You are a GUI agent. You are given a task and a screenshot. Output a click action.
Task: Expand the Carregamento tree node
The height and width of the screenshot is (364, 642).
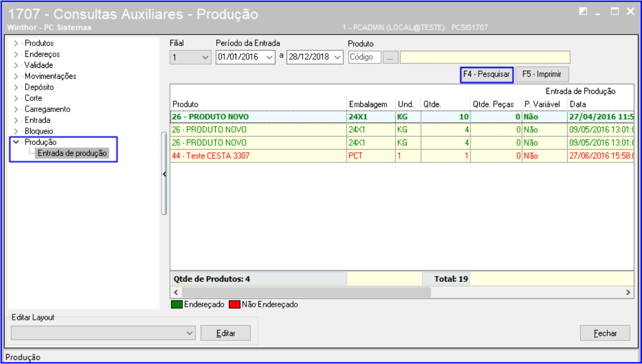pos(16,109)
